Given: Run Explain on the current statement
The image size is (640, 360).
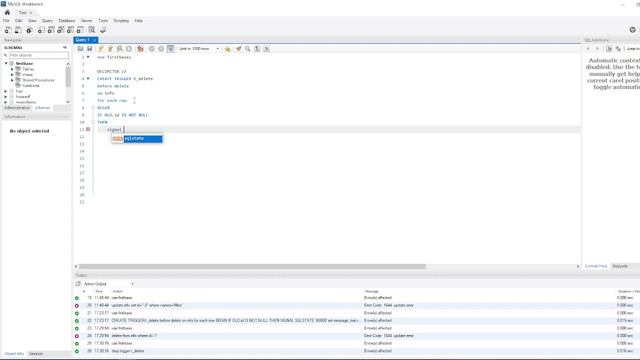Looking at the screenshot, I should [x=120, y=49].
